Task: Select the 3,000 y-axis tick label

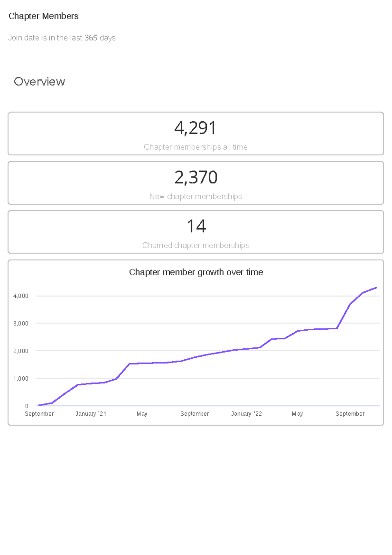Action: (x=21, y=323)
